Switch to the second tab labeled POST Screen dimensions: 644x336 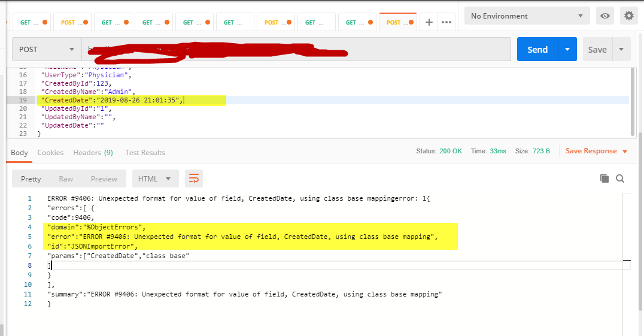(72, 22)
